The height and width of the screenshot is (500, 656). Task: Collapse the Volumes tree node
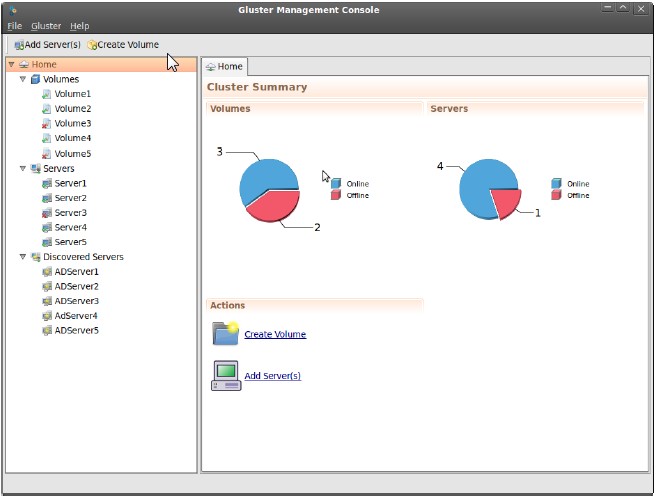pyautogui.click(x=23, y=79)
